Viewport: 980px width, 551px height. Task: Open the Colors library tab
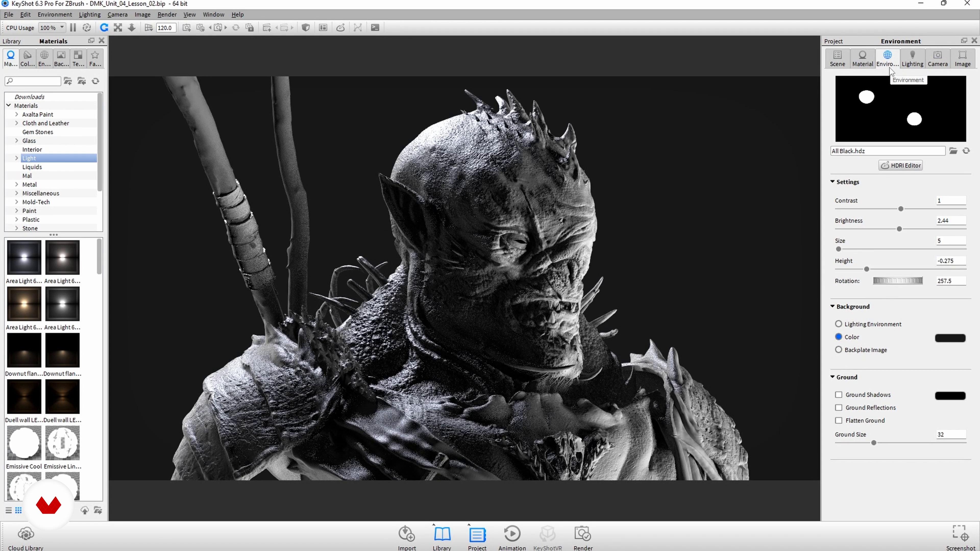(27, 59)
